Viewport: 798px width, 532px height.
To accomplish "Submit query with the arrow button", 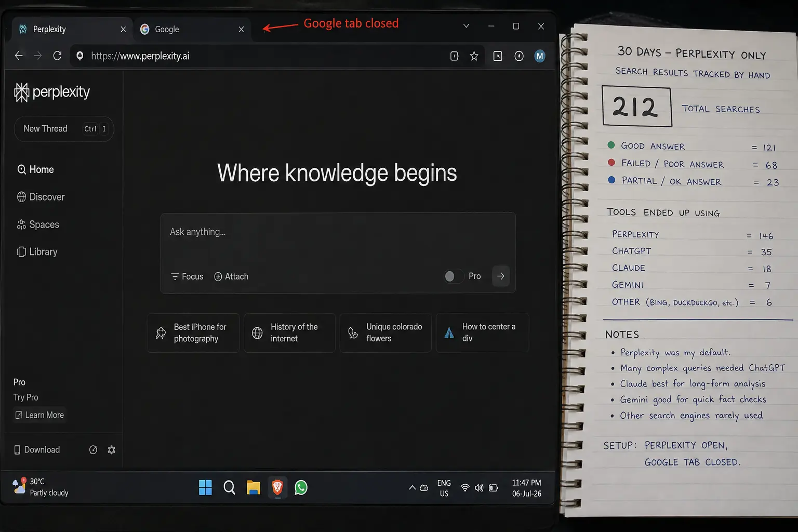I will pyautogui.click(x=501, y=276).
